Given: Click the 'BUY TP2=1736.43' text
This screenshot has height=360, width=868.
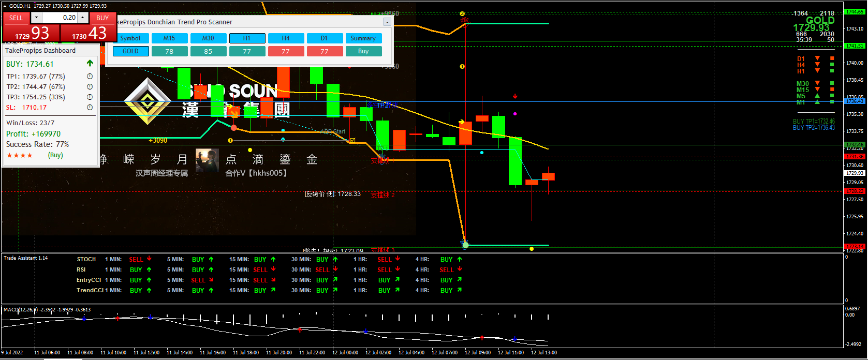Looking at the screenshot, I should pyautogui.click(x=814, y=128).
